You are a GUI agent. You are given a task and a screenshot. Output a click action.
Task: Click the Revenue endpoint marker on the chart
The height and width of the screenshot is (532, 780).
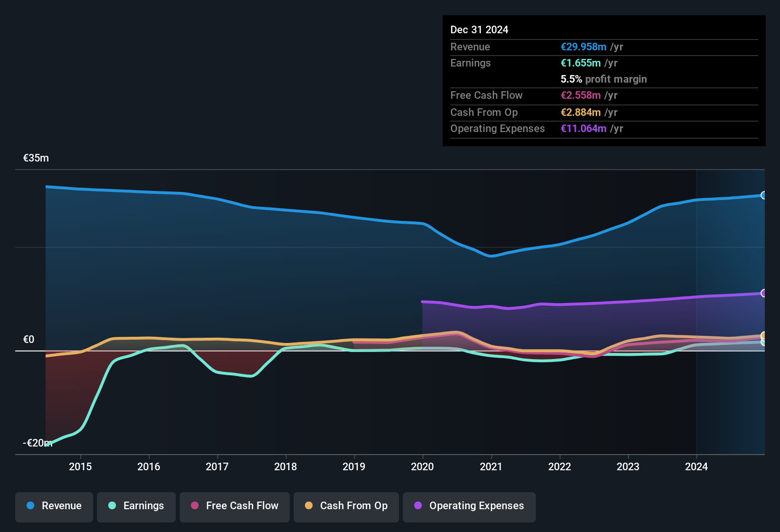coord(763,195)
